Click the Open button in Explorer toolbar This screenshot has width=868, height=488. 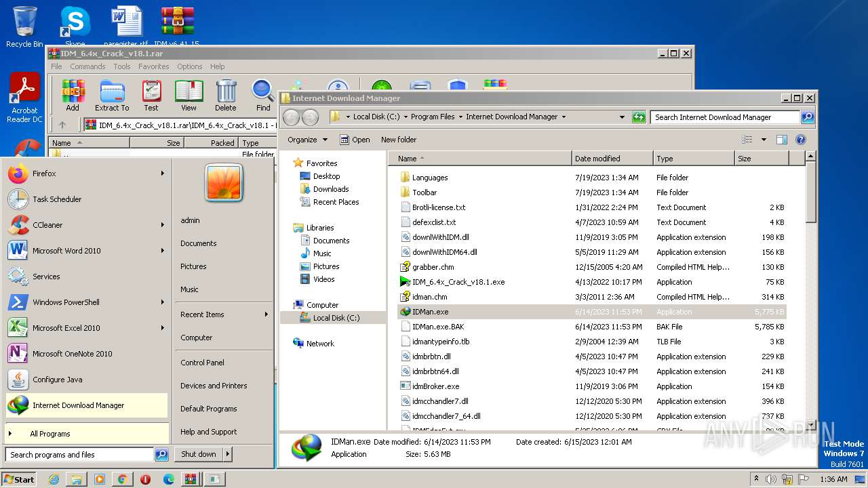pyautogui.click(x=355, y=140)
